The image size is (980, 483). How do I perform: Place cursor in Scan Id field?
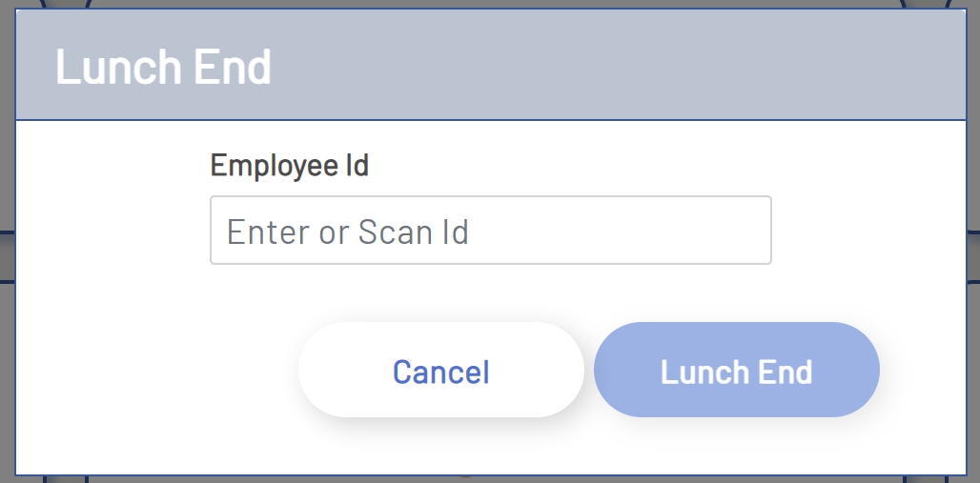(490, 231)
